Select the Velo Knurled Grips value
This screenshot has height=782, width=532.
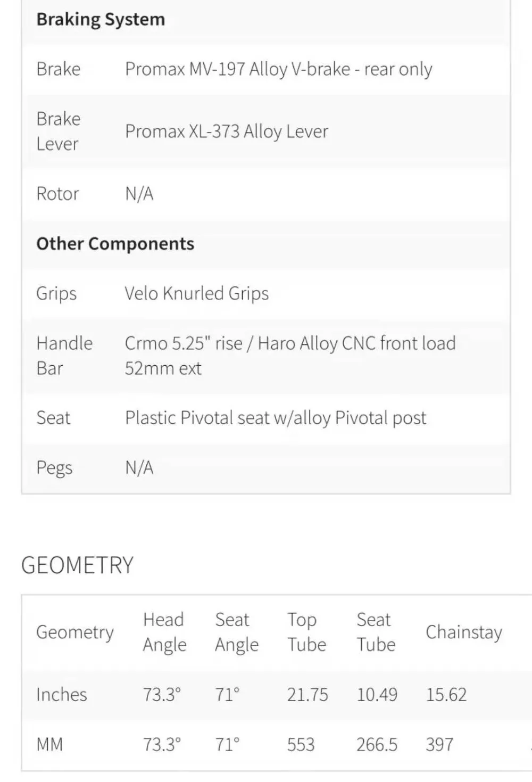click(197, 293)
